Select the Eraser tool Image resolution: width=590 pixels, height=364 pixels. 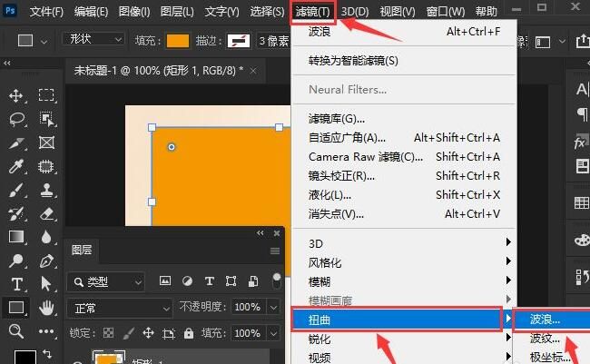pyautogui.click(x=46, y=214)
